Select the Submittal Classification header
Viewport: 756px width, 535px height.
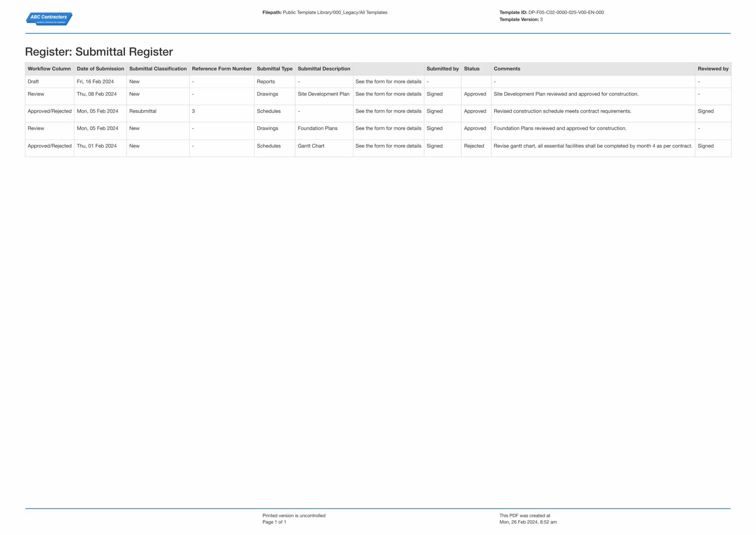[158, 68]
